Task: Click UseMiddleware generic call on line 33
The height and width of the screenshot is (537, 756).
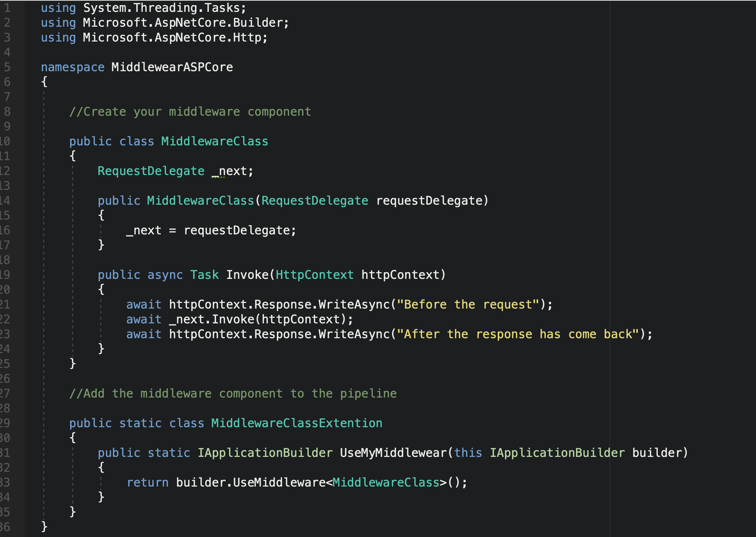Action: (x=280, y=482)
